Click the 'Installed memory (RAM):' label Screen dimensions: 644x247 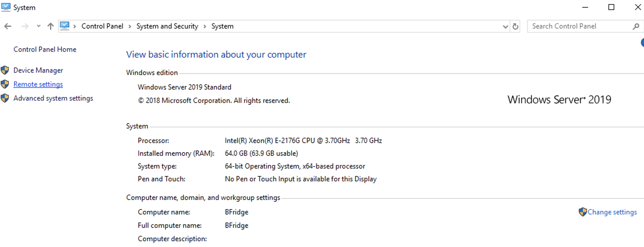(x=176, y=153)
